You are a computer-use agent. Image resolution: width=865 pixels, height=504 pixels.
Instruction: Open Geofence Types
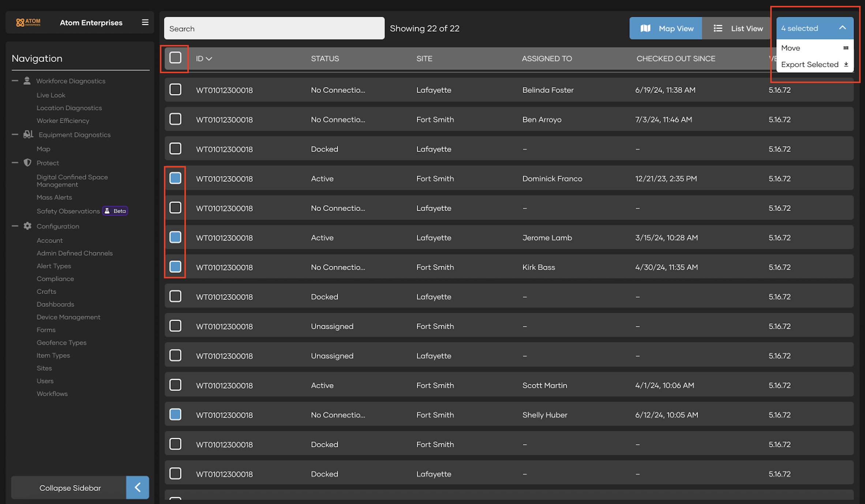(x=61, y=343)
